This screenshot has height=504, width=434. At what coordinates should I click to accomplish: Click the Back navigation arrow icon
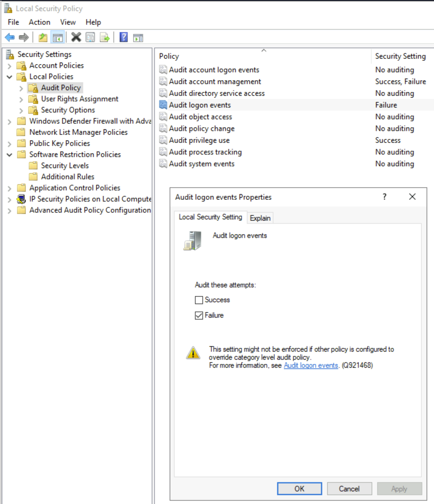coord(9,38)
